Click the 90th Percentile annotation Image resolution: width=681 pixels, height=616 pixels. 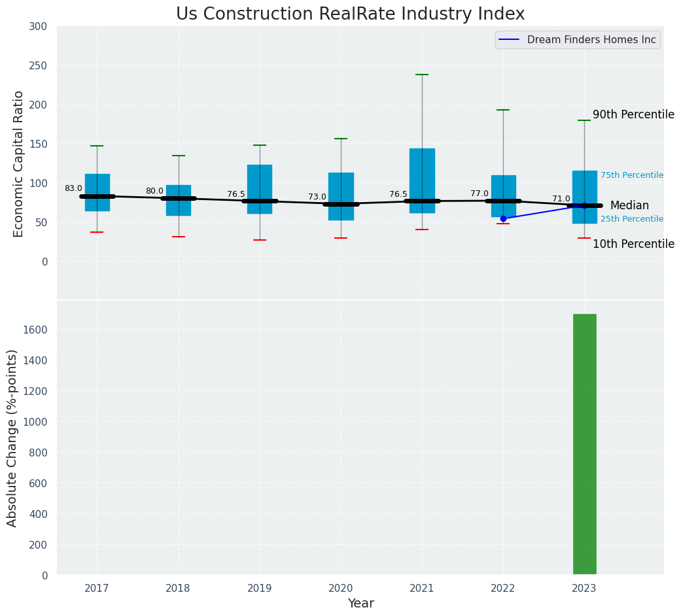pos(633,115)
